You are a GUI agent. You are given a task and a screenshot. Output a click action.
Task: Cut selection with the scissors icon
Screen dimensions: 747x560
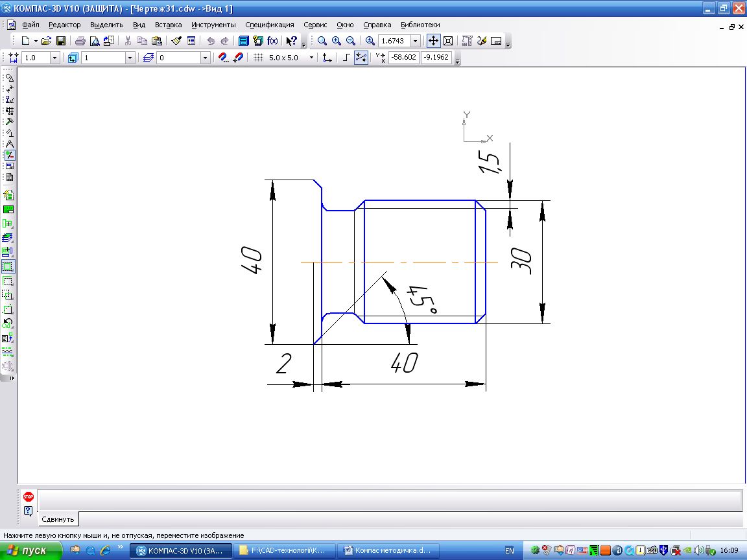(x=128, y=41)
